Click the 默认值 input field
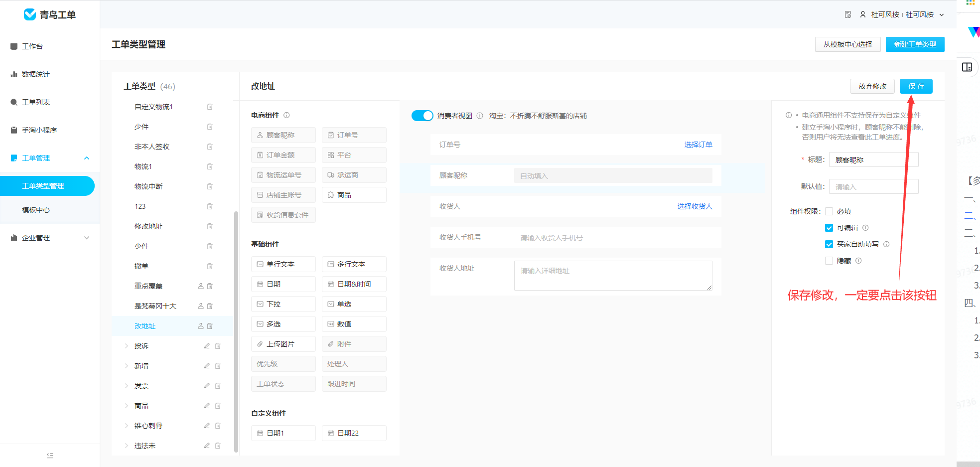This screenshot has height=467, width=980. (x=873, y=187)
